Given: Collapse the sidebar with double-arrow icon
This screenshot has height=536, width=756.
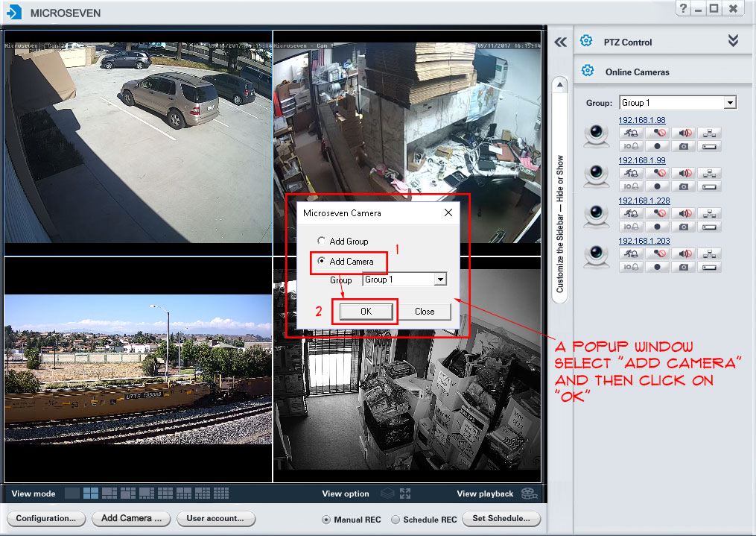Looking at the screenshot, I should (560, 42).
